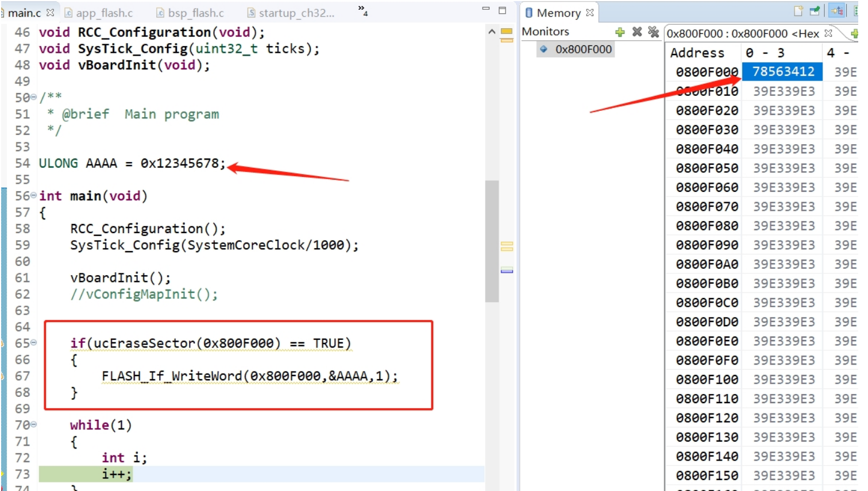
Task: Click the editor scrollbar up arrow
Action: [x=492, y=32]
